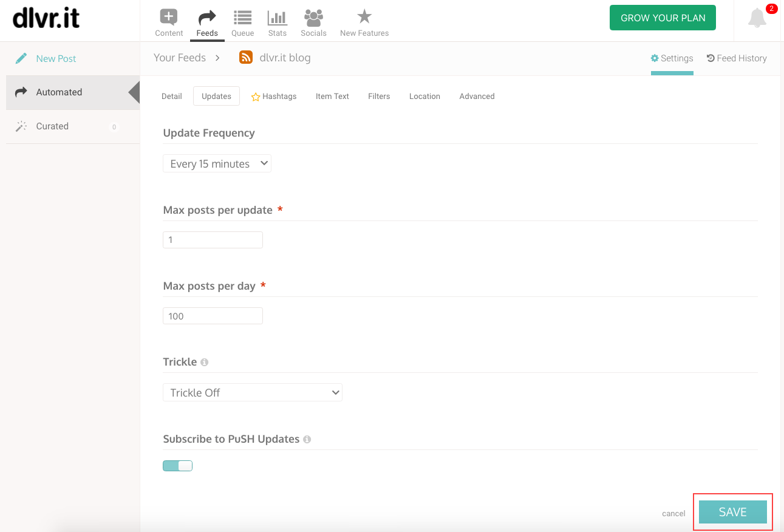The width and height of the screenshot is (784, 532).
Task: Click the Automated arrow icon in sidebar
Action: pyautogui.click(x=21, y=92)
